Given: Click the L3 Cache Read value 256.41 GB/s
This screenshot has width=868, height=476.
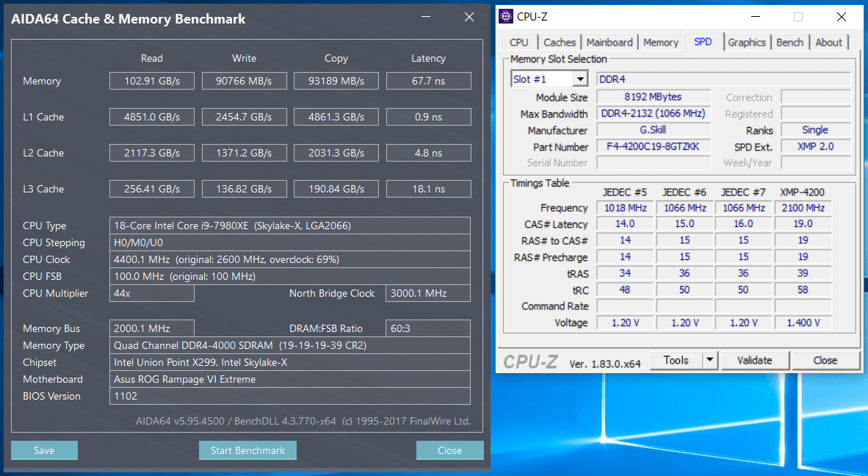Looking at the screenshot, I should pos(152,189).
